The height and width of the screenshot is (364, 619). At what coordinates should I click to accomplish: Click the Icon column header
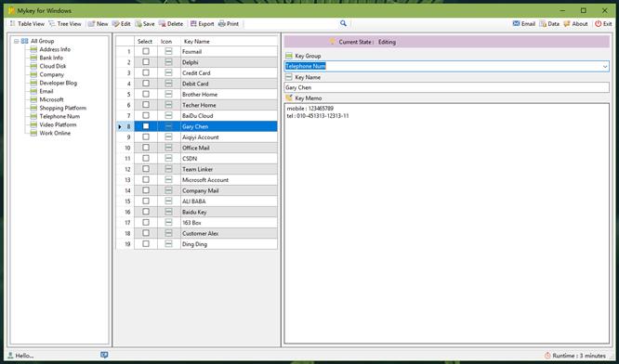[x=169, y=42]
